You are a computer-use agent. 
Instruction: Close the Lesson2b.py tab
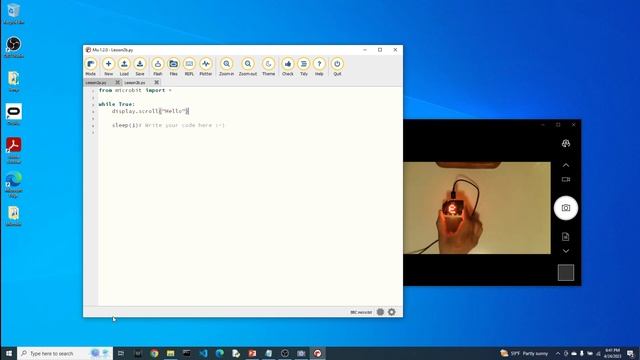click(x=156, y=82)
